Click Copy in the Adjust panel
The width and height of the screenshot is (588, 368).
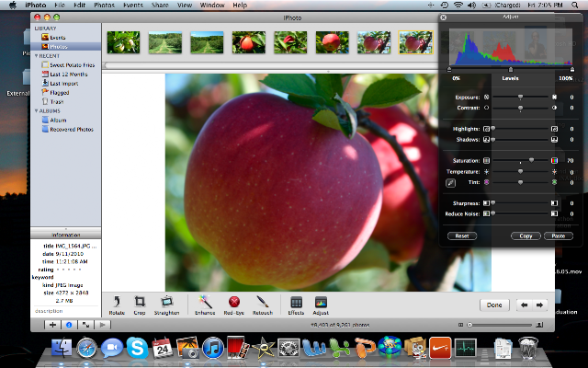point(526,236)
